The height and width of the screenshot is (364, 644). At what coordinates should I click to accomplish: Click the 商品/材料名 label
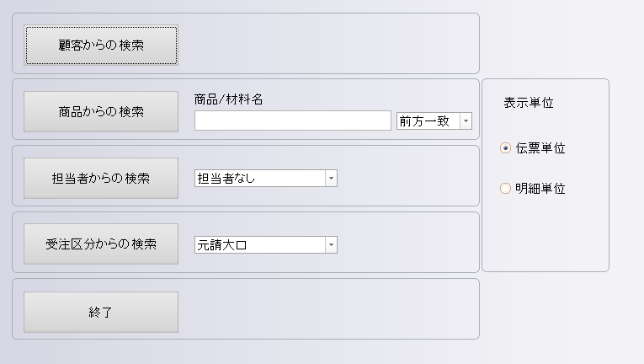[228, 99]
